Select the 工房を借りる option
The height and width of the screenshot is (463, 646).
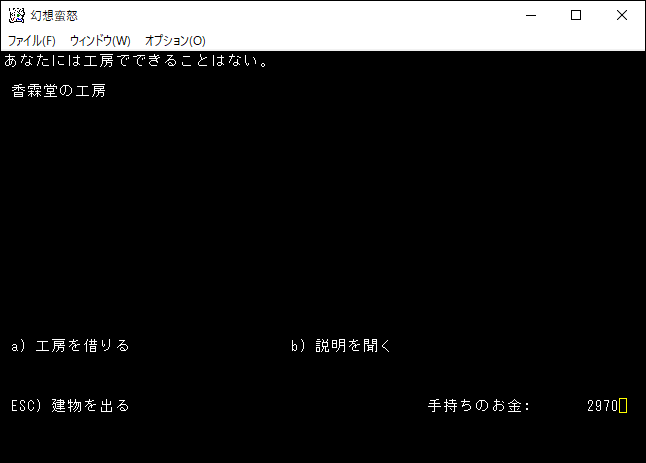pos(82,346)
